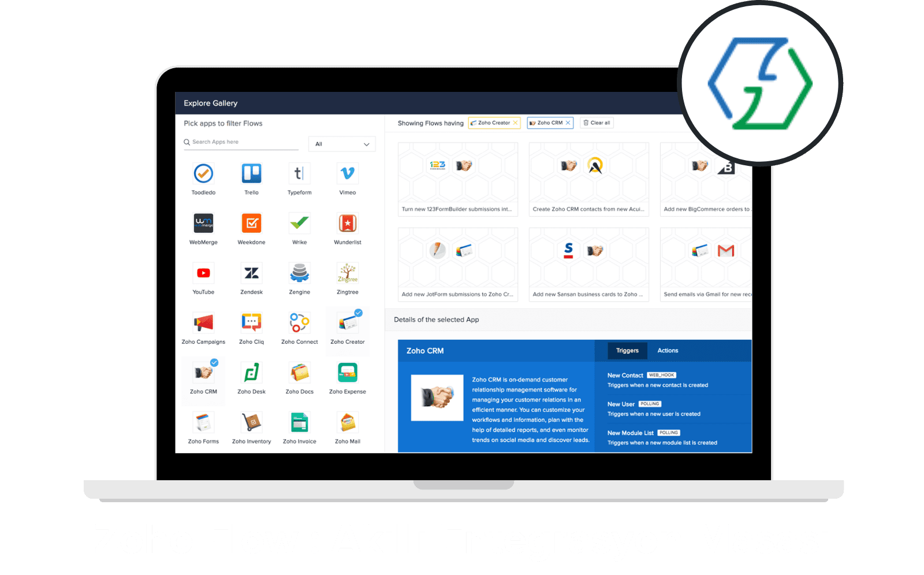The height and width of the screenshot is (575, 924).
Task: Pick the Trello app icon
Action: tap(251, 173)
